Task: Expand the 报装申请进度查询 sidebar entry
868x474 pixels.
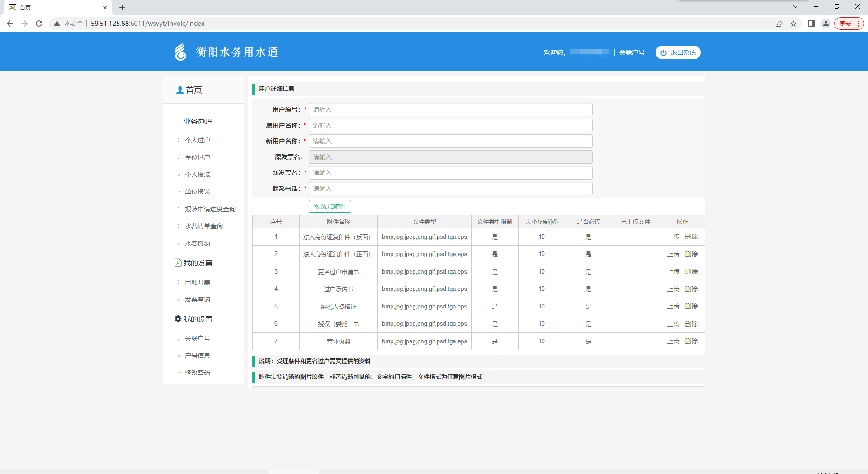Action: (x=210, y=209)
